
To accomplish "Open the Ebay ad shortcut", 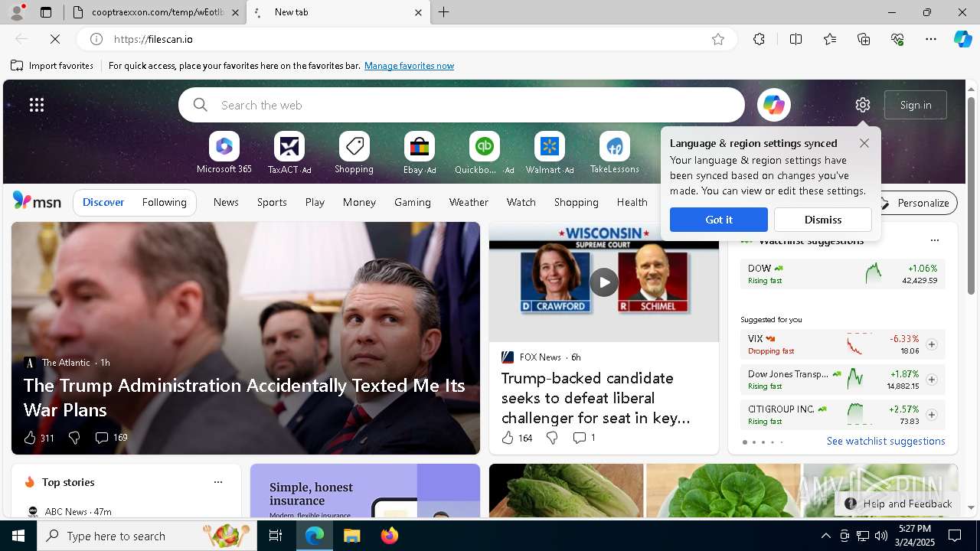I will point(420,153).
